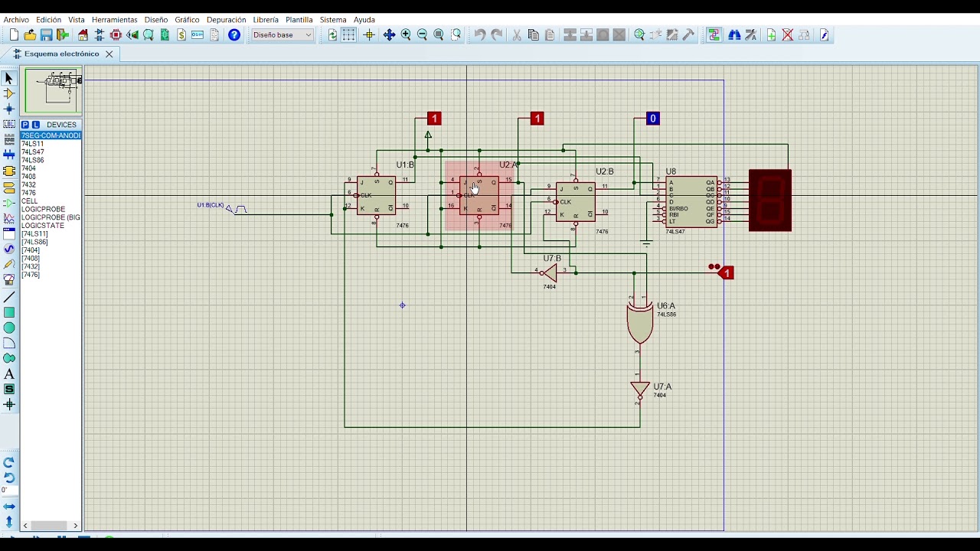Click the L library manager button
Viewport: 980px width, 551px height.
click(35, 125)
